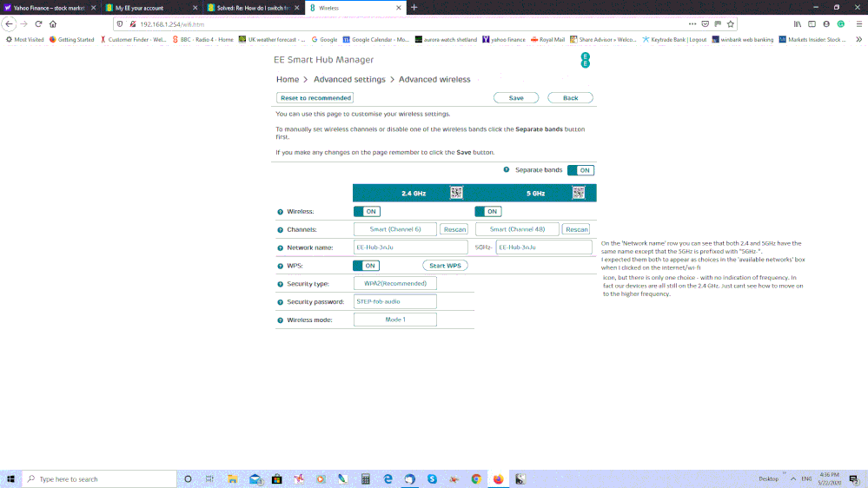
Task: Click the help icon next to Network name
Action: click(x=280, y=247)
